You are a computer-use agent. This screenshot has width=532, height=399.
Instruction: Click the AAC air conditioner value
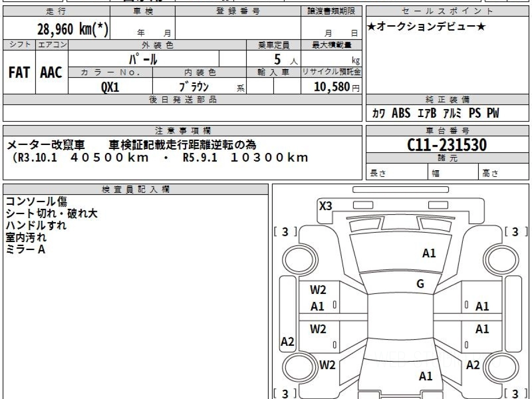coord(51,73)
